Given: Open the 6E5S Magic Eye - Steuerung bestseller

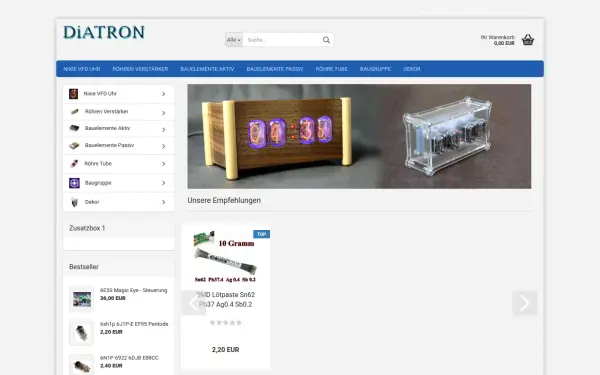Looking at the screenshot, I should 134,290.
